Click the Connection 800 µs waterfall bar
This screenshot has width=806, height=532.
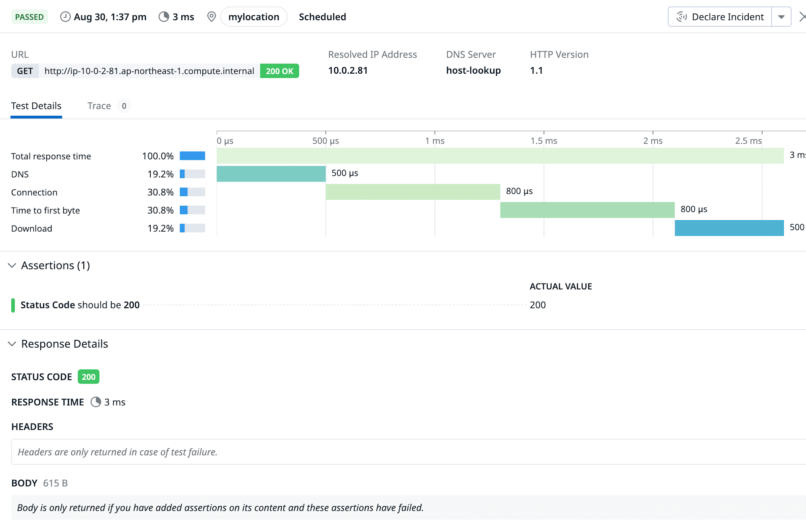413,192
